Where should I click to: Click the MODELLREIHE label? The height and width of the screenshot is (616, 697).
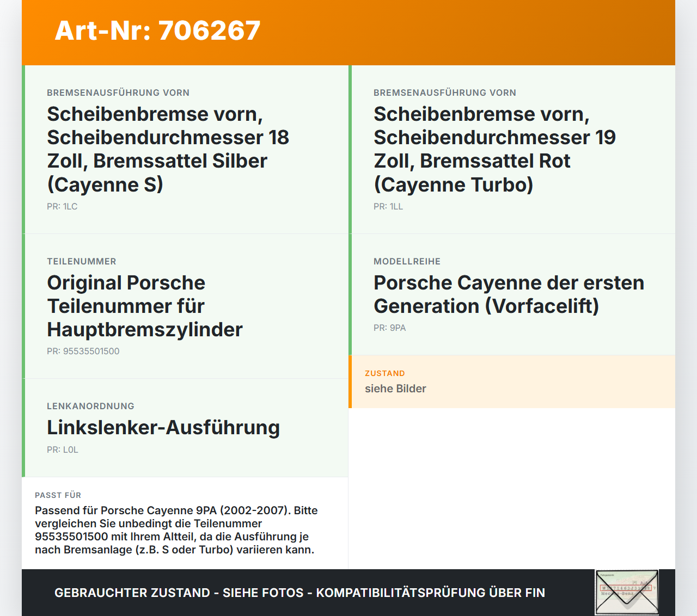click(407, 261)
